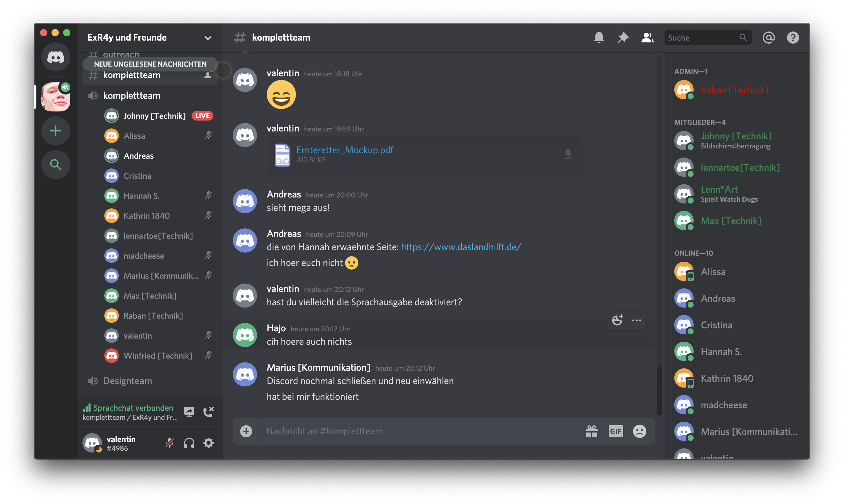Click the Suche search field
The width and height of the screenshot is (844, 504).
click(702, 38)
